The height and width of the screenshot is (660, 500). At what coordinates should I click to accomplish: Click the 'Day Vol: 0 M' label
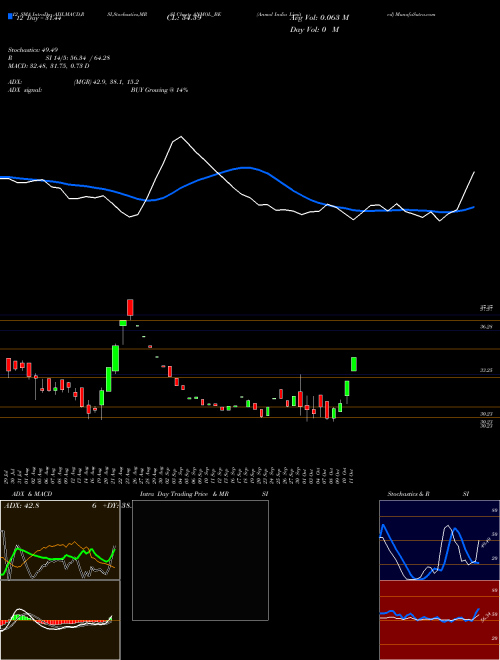[x=314, y=30]
